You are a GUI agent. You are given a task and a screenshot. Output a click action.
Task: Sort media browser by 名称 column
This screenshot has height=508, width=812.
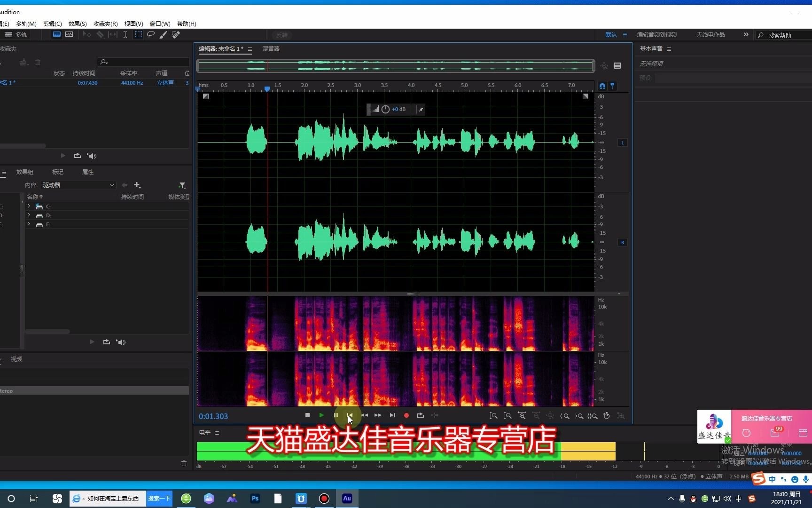point(35,197)
